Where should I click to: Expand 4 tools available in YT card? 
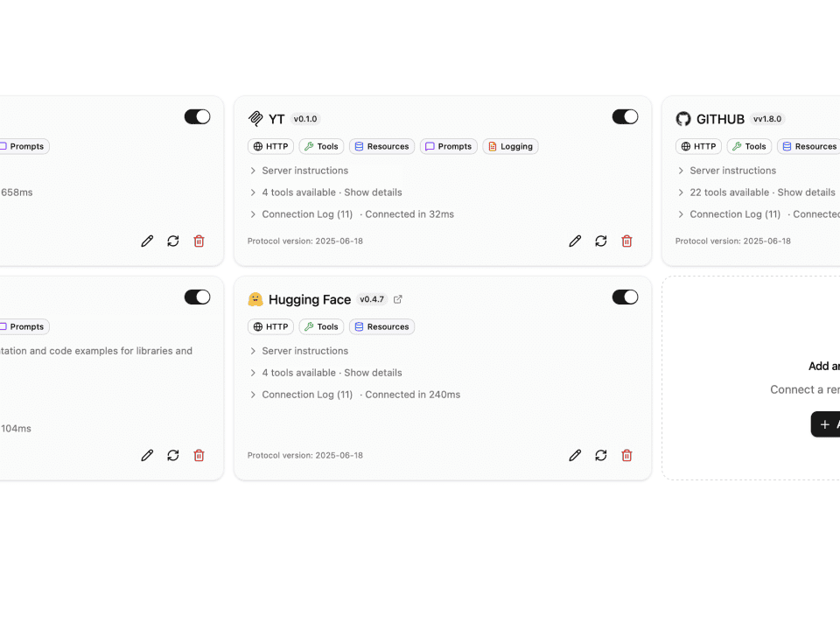[x=325, y=192]
